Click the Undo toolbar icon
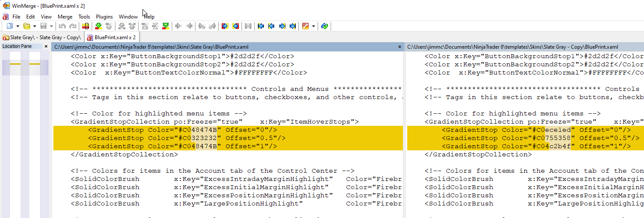644x218 pixels. tap(62, 26)
